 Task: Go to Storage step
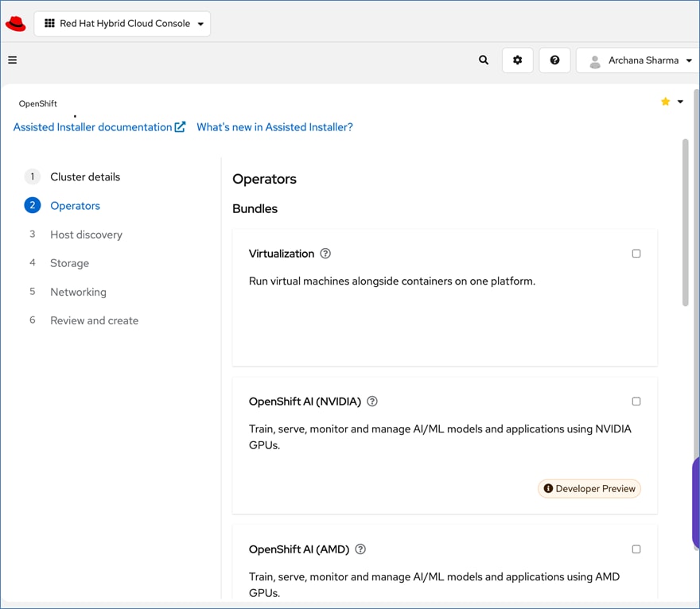point(69,263)
